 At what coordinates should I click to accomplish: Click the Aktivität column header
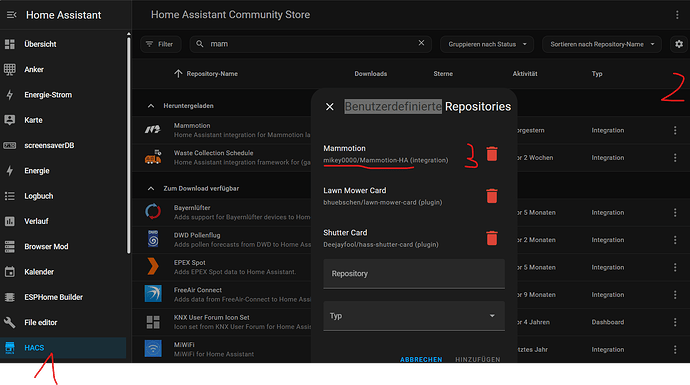[x=525, y=73]
